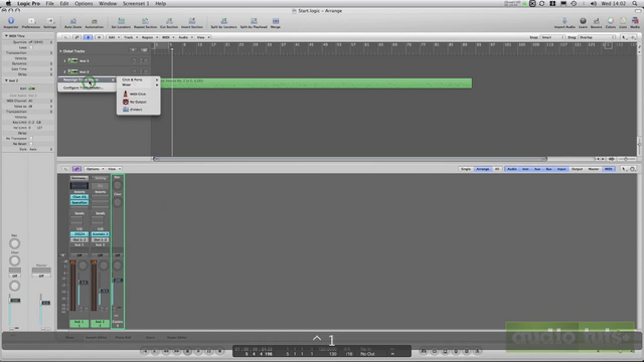
Task: Toggle the No Reset checkbox
Action: click(31, 144)
